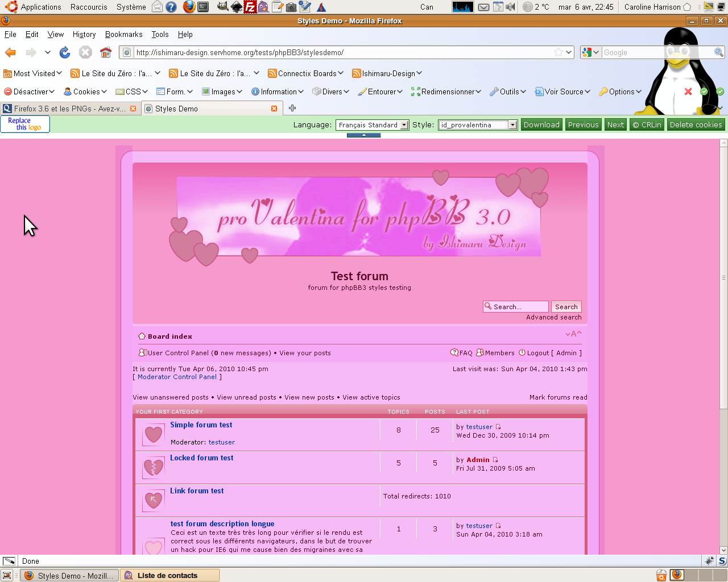This screenshot has height=582, width=728.
Task: Reload the page with the refresh icon
Action: (x=65, y=52)
